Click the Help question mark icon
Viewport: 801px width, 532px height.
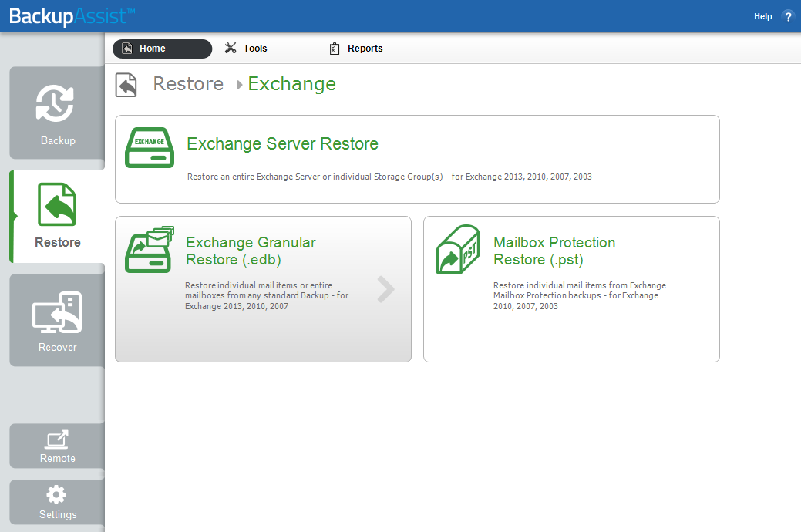(788, 16)
